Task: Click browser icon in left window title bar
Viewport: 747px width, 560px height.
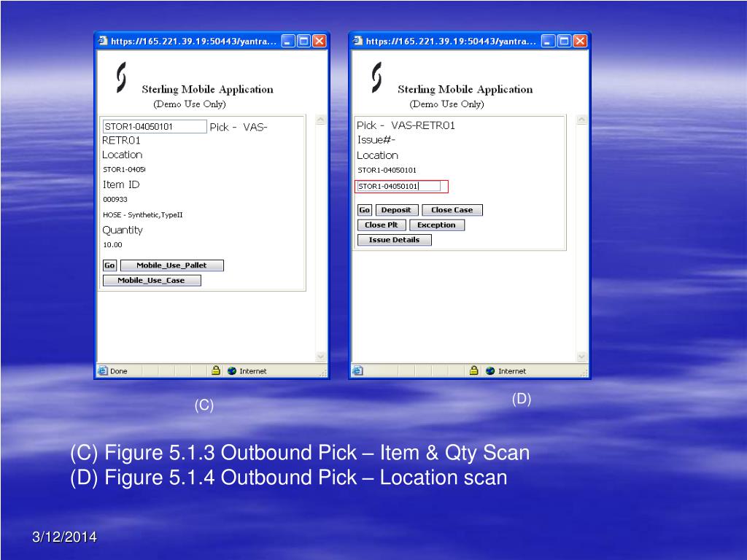Action: 103,41
